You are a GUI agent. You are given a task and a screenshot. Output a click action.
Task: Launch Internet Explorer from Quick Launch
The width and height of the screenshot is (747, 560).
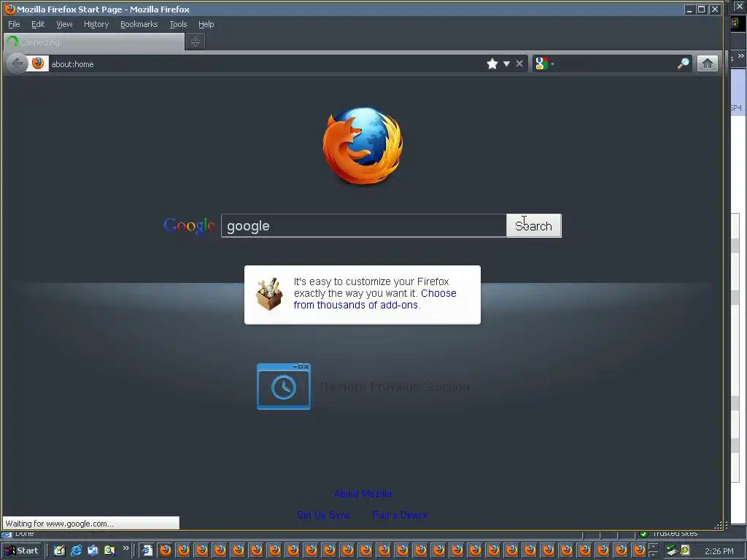click(76, 551)
